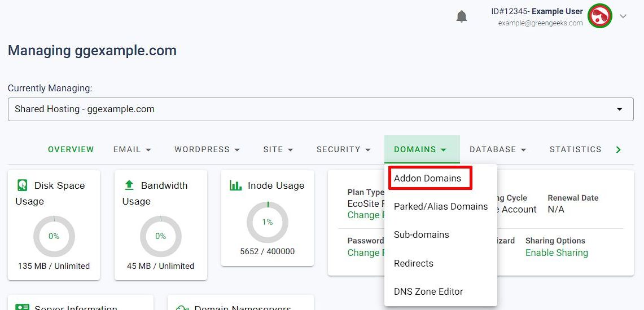Click the Change link under Password
The height and width of the screenshot is (310, 644).
(365, 253)
